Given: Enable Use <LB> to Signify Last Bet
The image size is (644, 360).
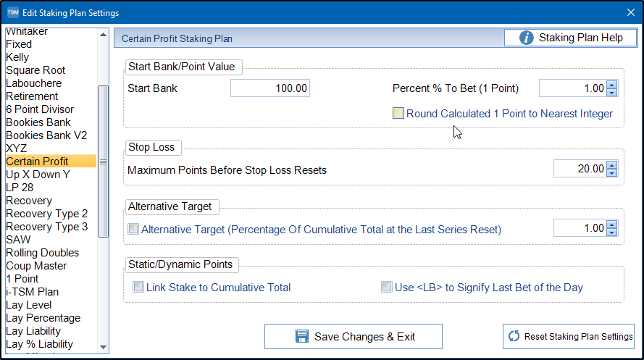Looking at the screenshot, I should tap(387, 288).
